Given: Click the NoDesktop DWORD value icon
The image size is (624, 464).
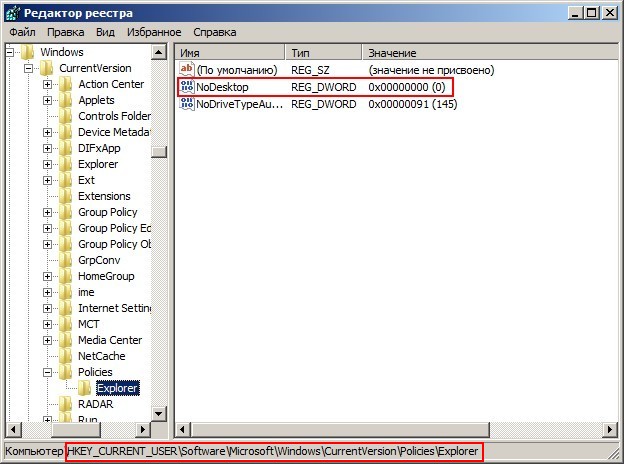Looking at the screenshot, I should coord(186,87).
